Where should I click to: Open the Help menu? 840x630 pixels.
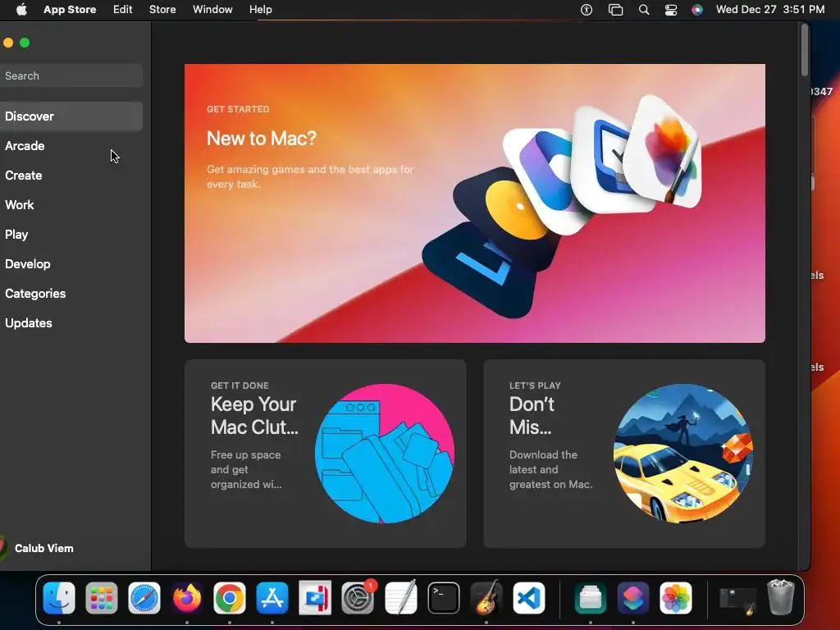tap(260, 10)
